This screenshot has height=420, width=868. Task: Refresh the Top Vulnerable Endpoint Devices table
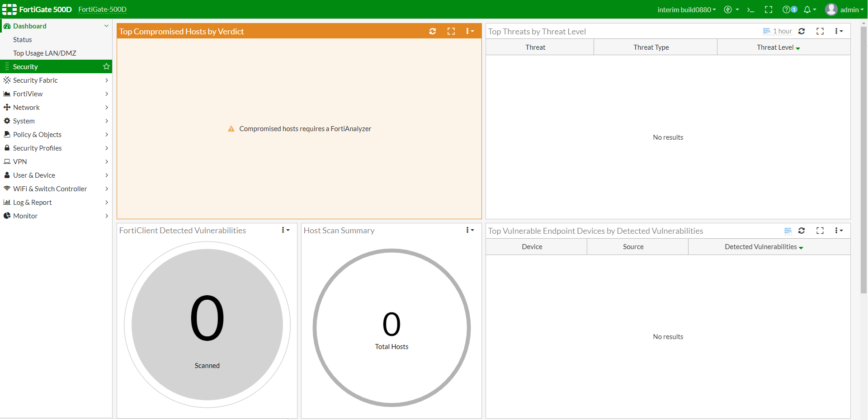click(x=802, y=231)
